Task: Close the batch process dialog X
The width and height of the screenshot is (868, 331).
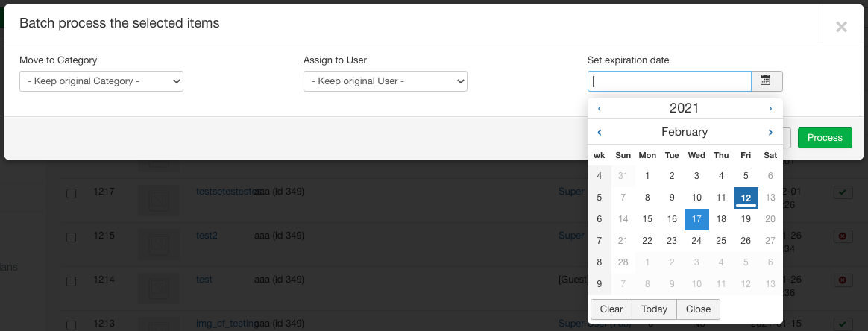Action: [841, 27]
